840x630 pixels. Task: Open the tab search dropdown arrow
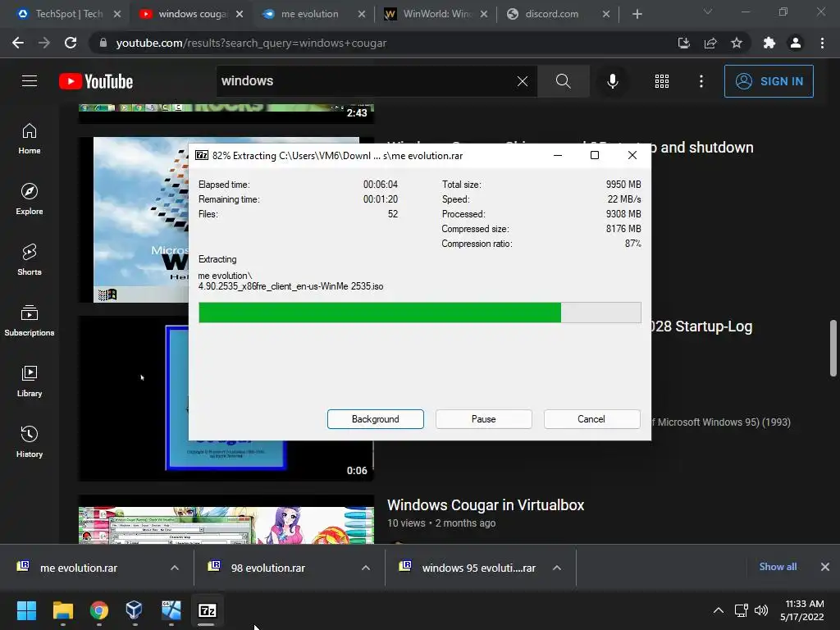(708, 11)
